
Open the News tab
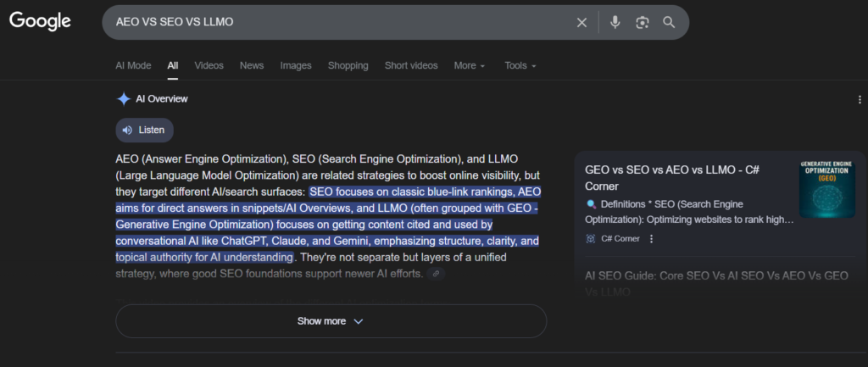tap(252, 65)
